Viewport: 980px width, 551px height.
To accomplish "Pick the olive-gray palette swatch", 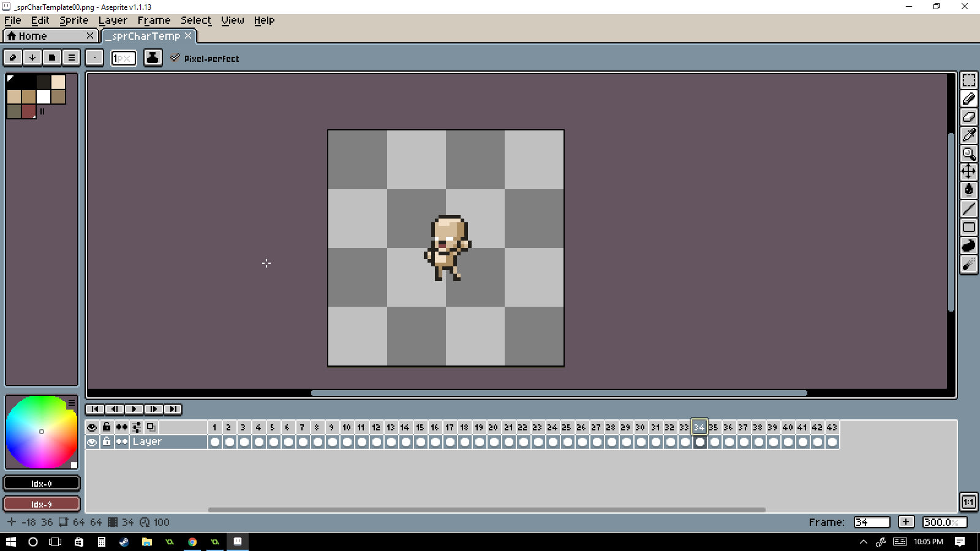I will (14, 111).
